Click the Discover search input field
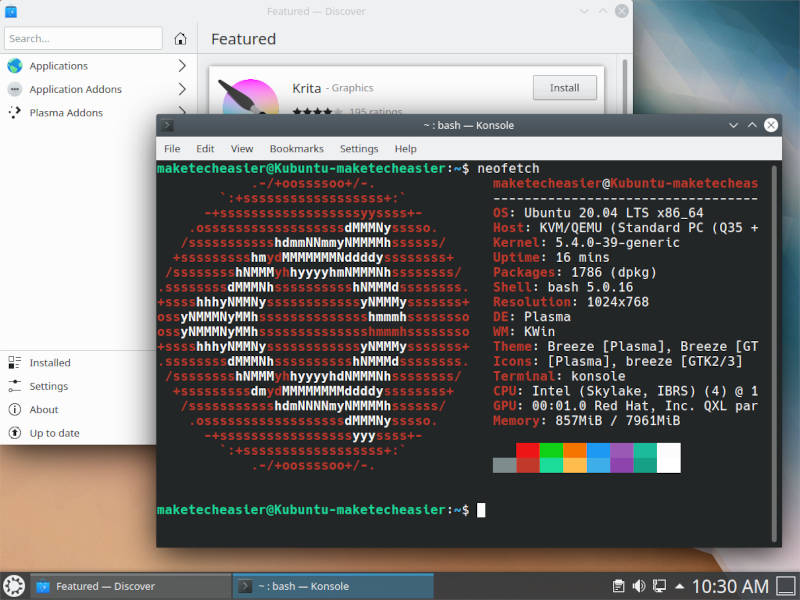The image size is (800, 600). (83, 38)
